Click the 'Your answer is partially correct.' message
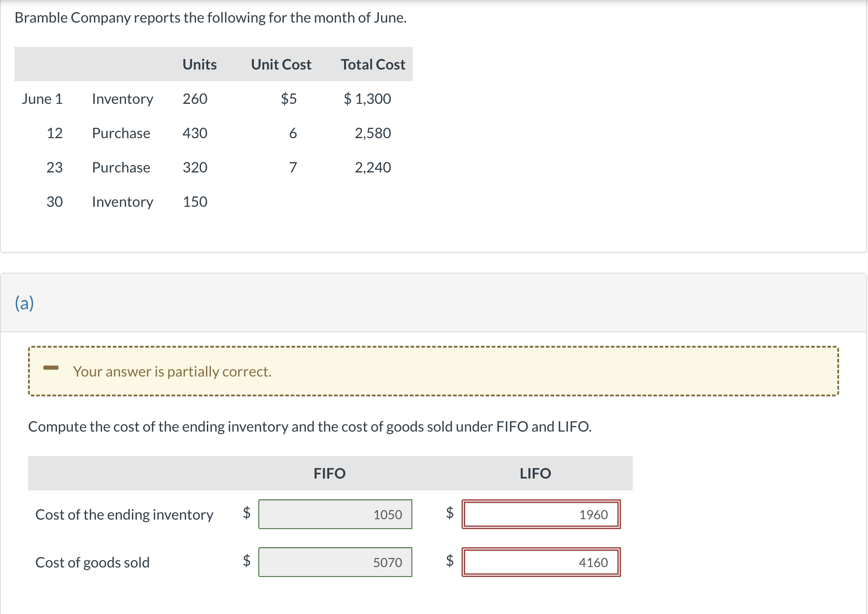The width and height of the screenshot is (868, 614). [172, 371]
